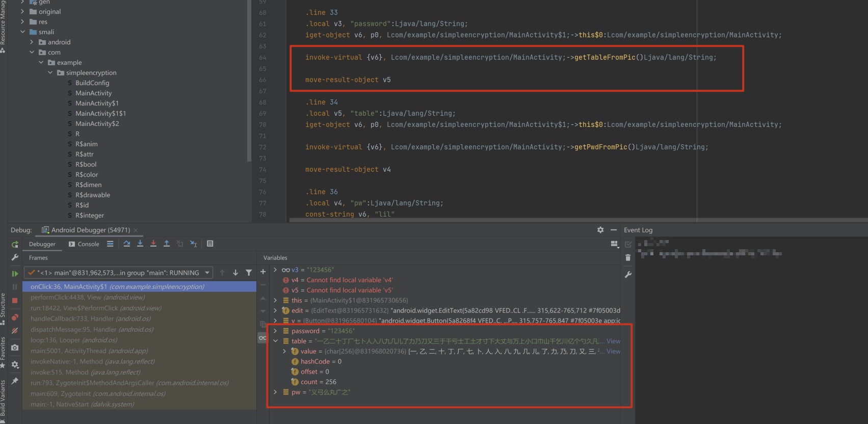Open MainActivity$1$1 smali file in tree

100,113
